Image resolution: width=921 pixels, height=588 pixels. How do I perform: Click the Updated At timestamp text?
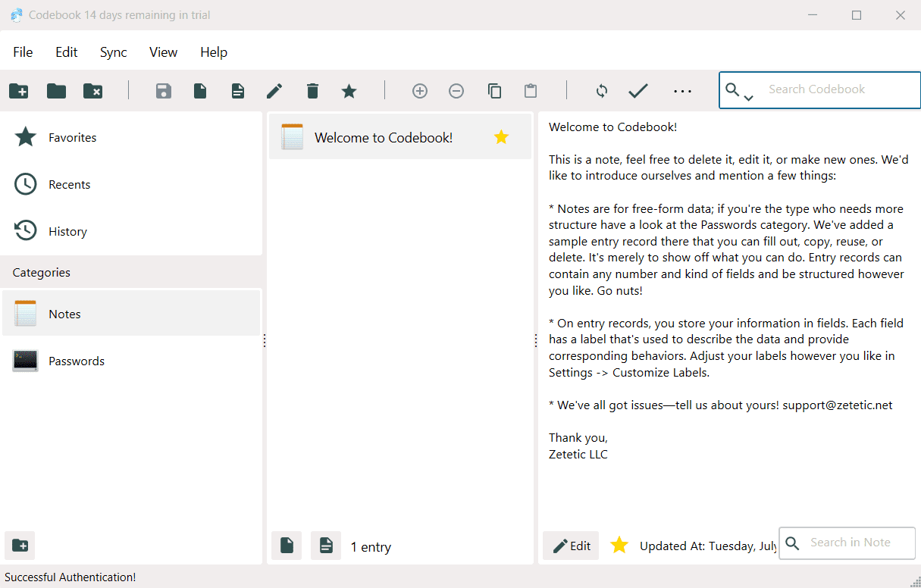pos(708,546)
